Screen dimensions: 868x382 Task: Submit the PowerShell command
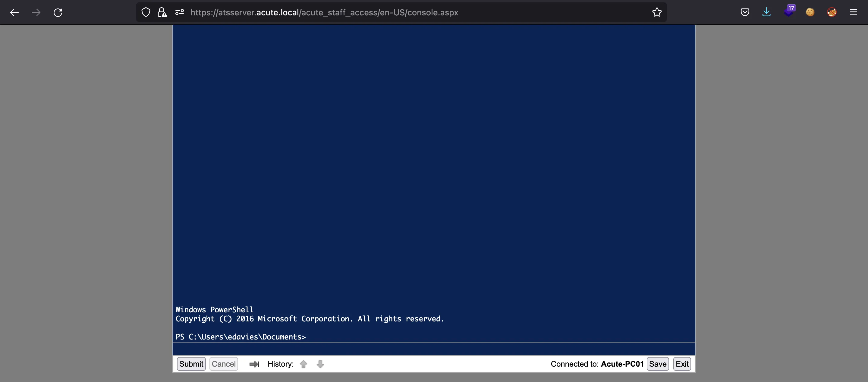coord(191,364)
